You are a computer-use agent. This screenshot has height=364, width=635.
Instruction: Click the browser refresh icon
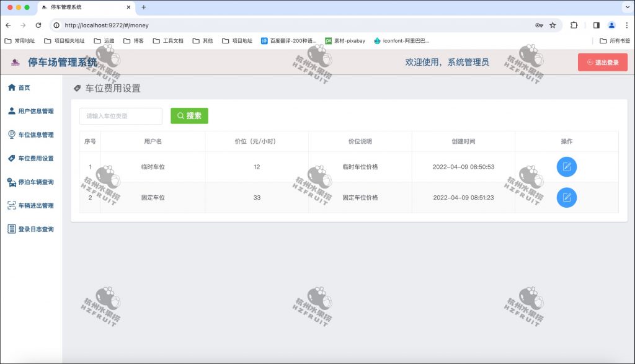[39, 26]
